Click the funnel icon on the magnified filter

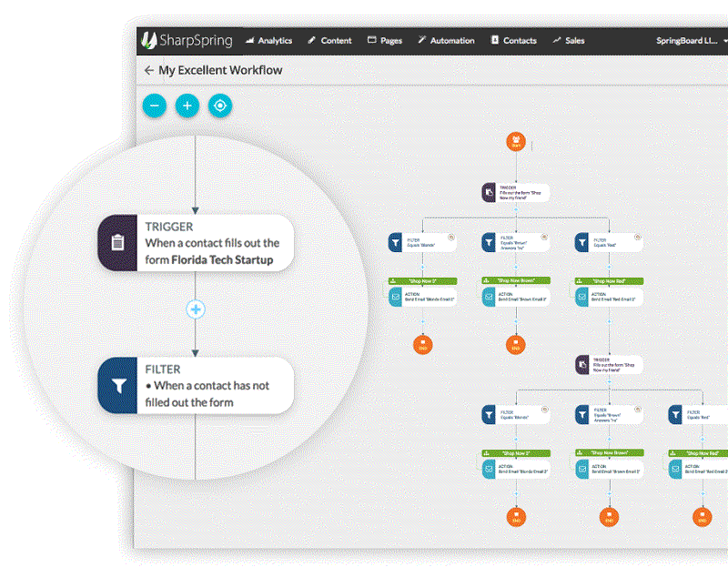pyautogui.click(x=117, y=386)
